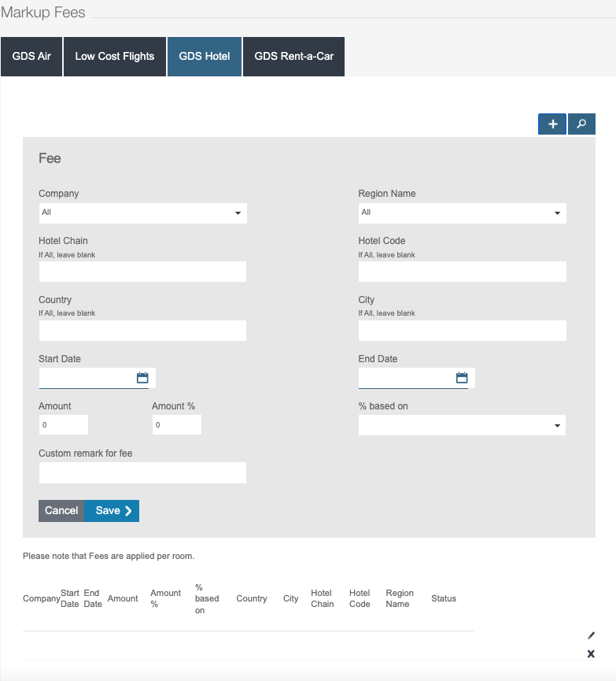Expand the Region Name dropdown
This screenshot has height=681, width=616.
tap(462, 213)
